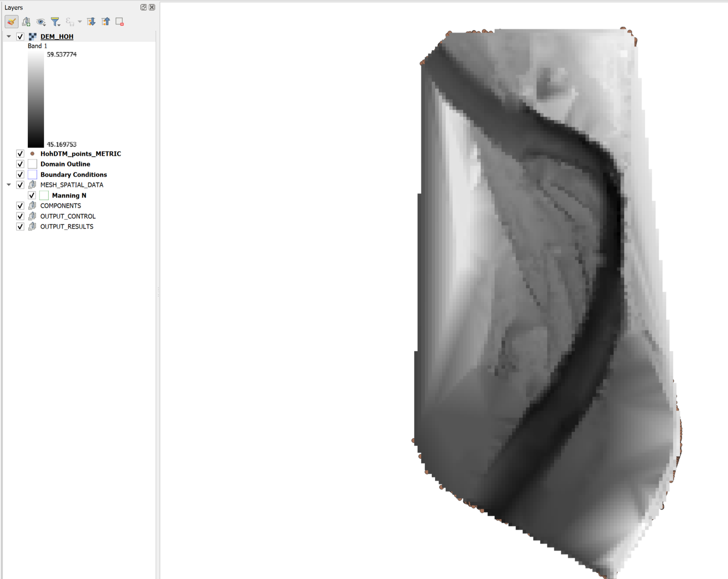Click Remove Layer/Group icon
Viewport: 728px width, 579px height.
(120, 21)
